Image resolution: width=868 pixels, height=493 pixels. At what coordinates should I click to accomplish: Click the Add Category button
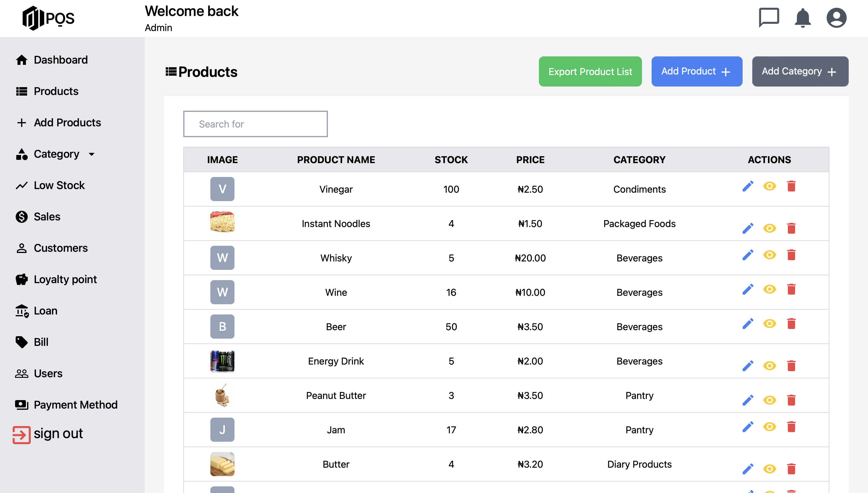800,71
